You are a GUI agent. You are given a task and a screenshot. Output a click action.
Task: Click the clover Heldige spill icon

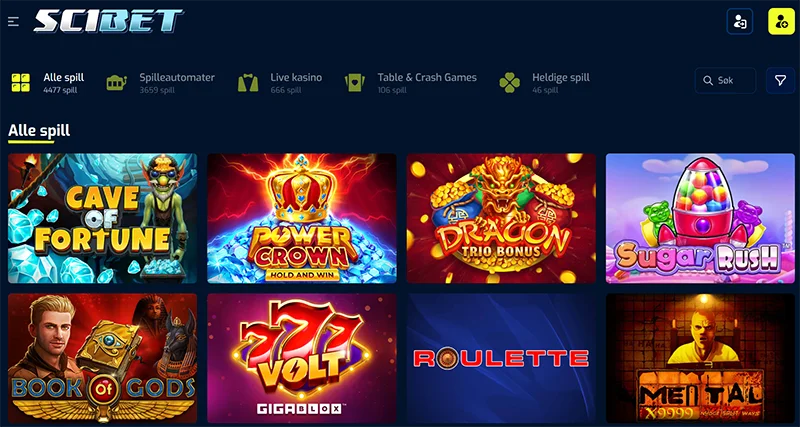[x=510, y=83]
